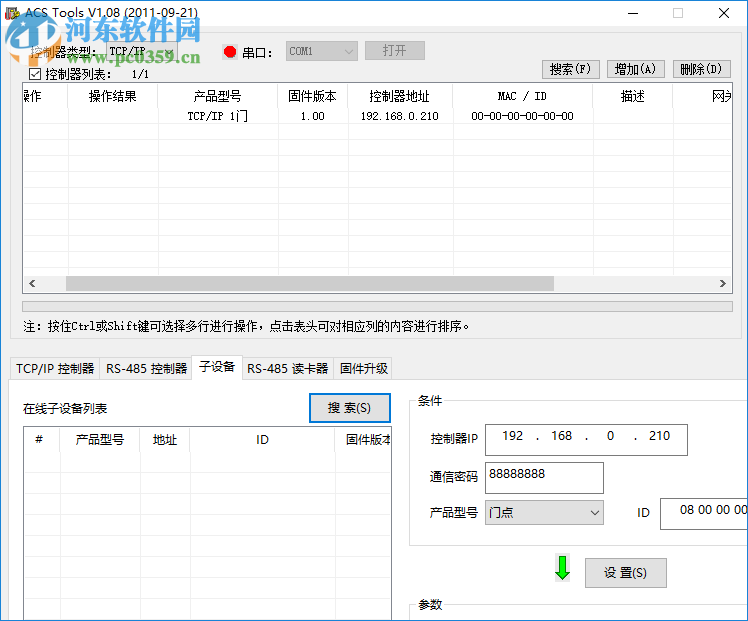This screenshot has width=748, height=621.
Task: Click the 控制器IP address input field
Action: 586,440
